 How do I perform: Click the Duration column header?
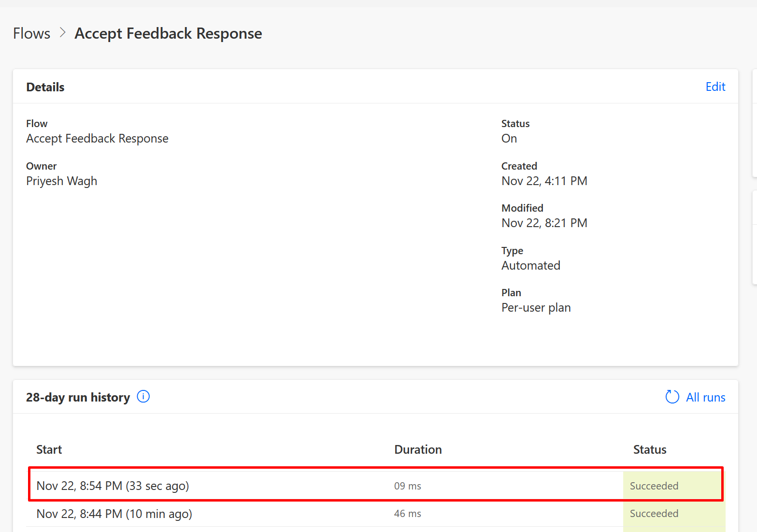tap(418, 449)
